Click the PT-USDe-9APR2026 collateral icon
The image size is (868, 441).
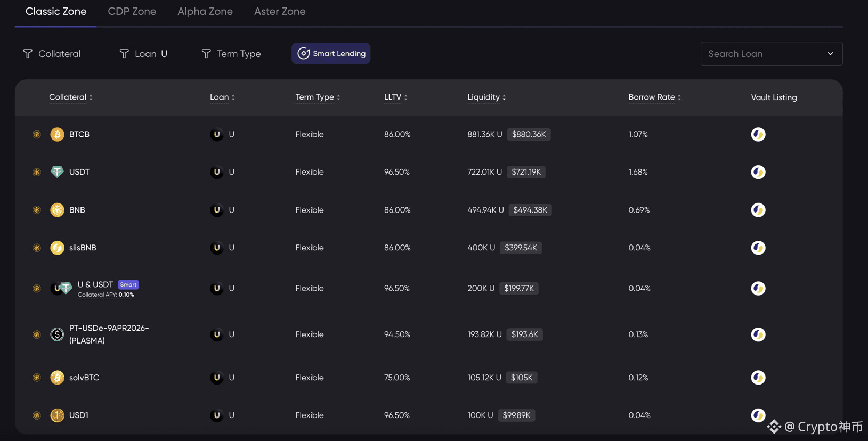57,334
